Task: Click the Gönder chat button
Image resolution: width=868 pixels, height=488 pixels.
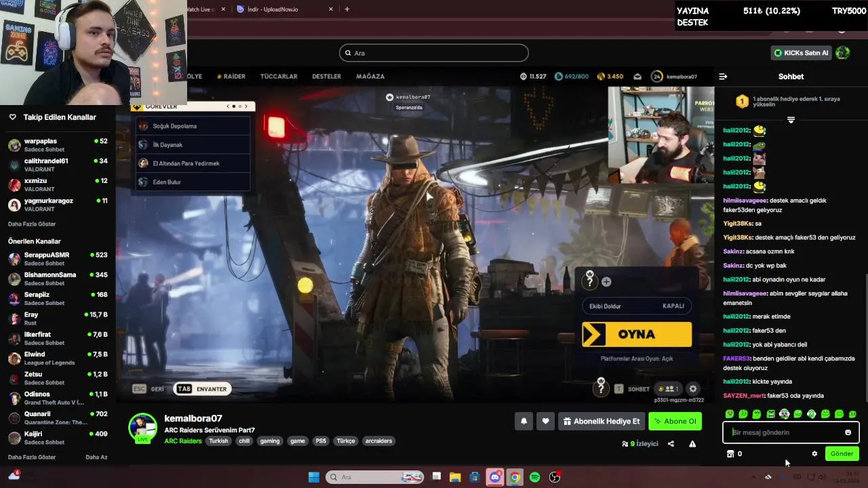Action: click(x=842, y=454)
